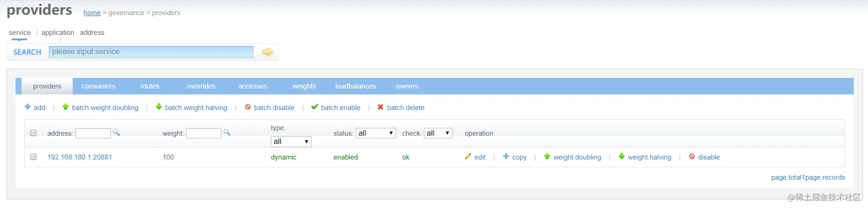
Task: Open the type filter dropdown
Action: (291, 142)
